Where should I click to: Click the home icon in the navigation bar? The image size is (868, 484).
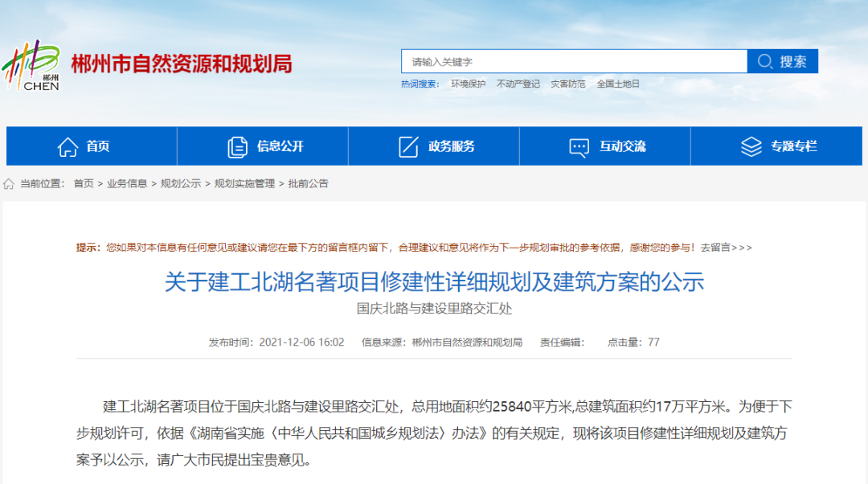click(x=68, y=146)
